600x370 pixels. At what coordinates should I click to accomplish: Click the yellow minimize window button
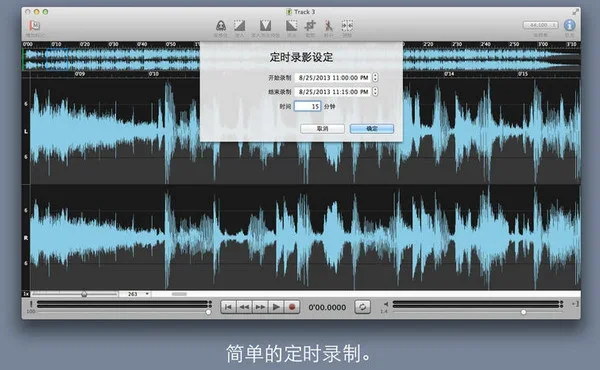click(36, 12)
